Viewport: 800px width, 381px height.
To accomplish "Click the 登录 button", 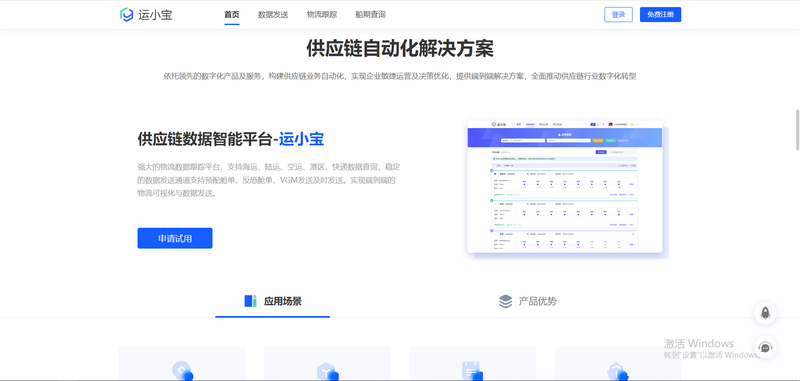I will pyautogui.click(x=618, y=15).
